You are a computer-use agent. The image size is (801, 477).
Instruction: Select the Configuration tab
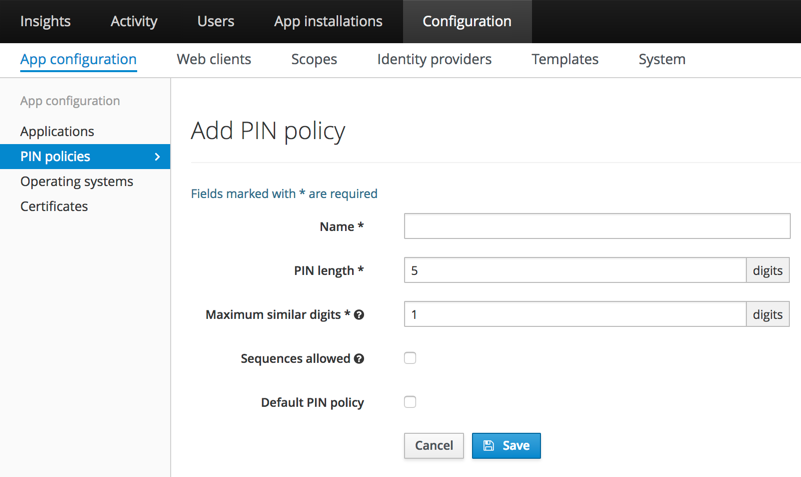[x=467, y=21]
